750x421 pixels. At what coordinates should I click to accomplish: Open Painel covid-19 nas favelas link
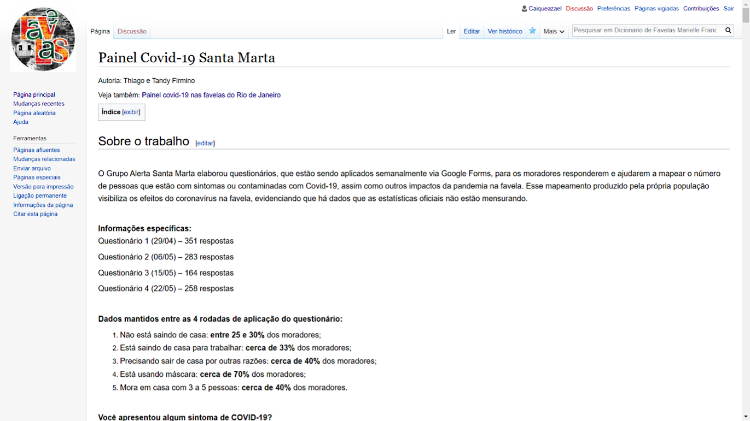[x=211, y=95]
